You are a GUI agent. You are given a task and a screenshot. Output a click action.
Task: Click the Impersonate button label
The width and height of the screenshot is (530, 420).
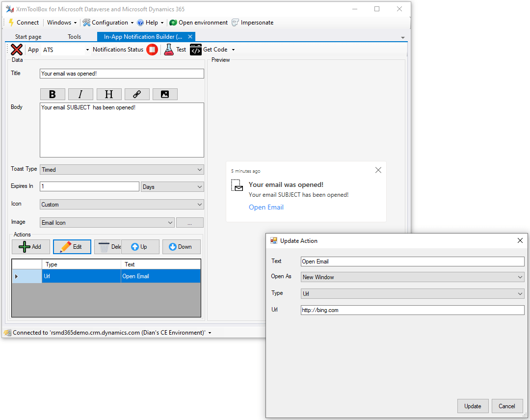click(x=257, y=23)
